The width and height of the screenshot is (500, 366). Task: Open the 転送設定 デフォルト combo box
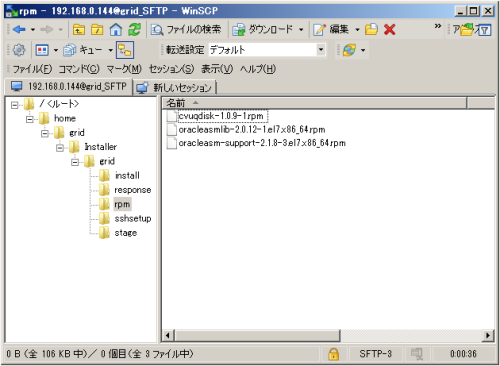coord(267,50)
